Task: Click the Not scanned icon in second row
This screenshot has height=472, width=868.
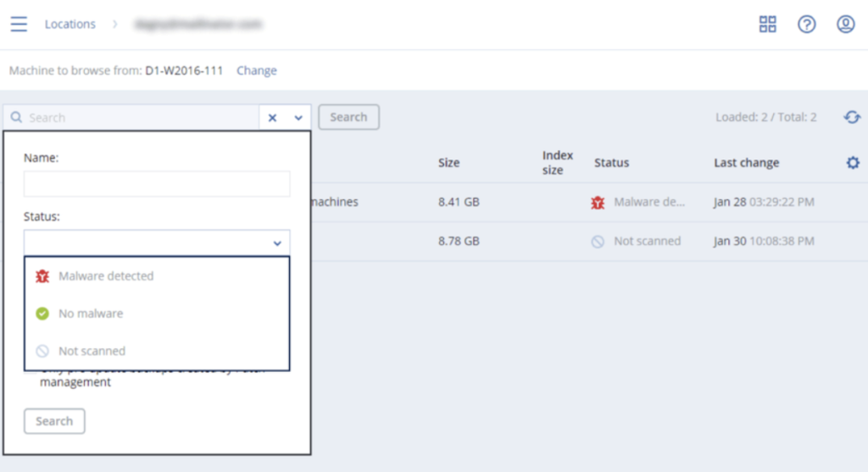Action: [598, 242]
